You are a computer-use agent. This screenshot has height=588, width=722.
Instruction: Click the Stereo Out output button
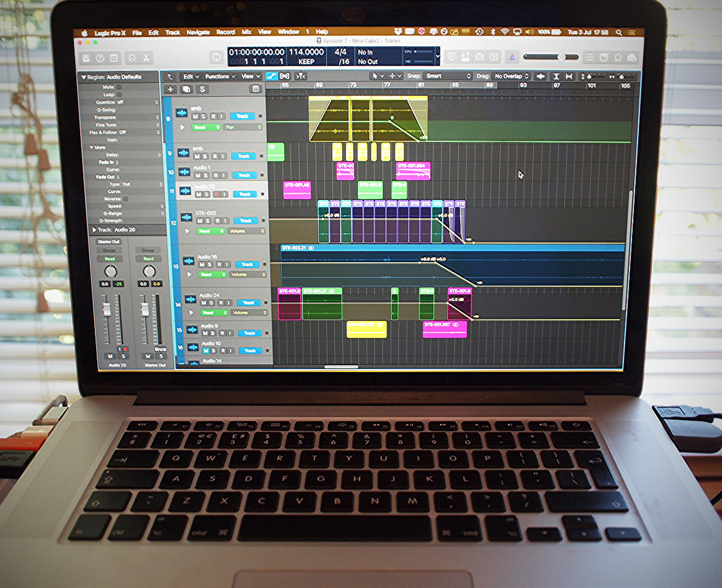[x=109, y=242]
